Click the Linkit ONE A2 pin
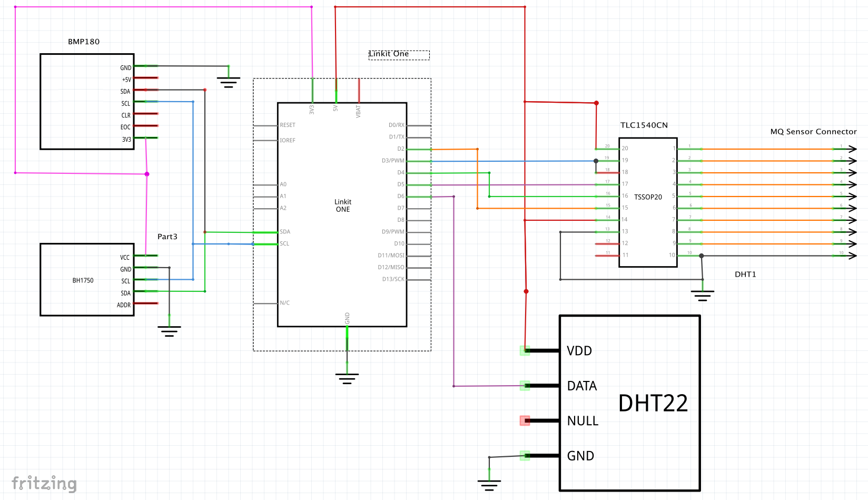 (x=265, y=209)
